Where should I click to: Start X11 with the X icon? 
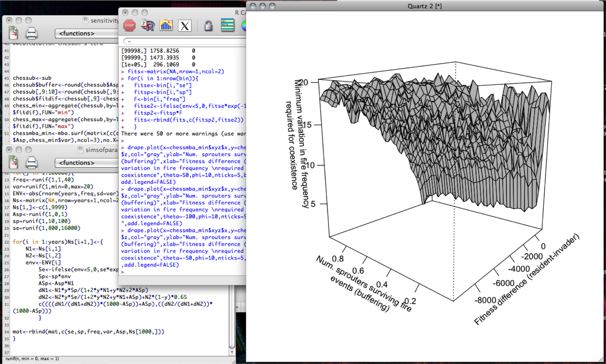point(185,26)
